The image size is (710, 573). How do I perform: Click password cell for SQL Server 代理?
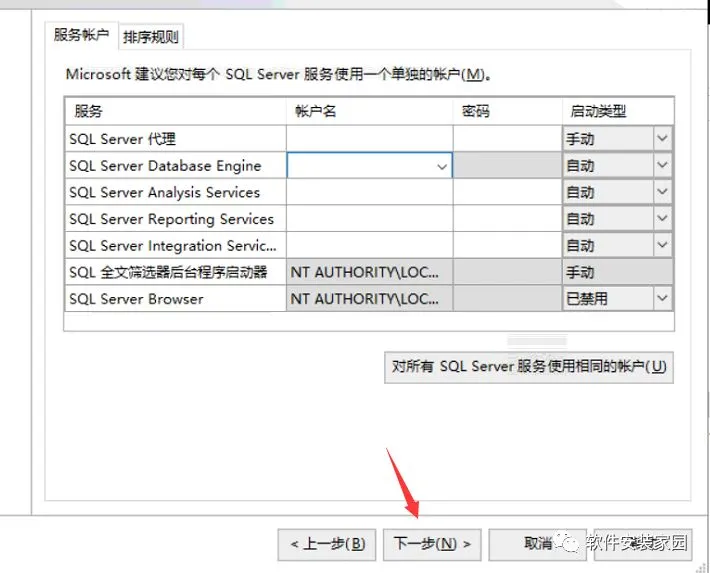point(507,139)
